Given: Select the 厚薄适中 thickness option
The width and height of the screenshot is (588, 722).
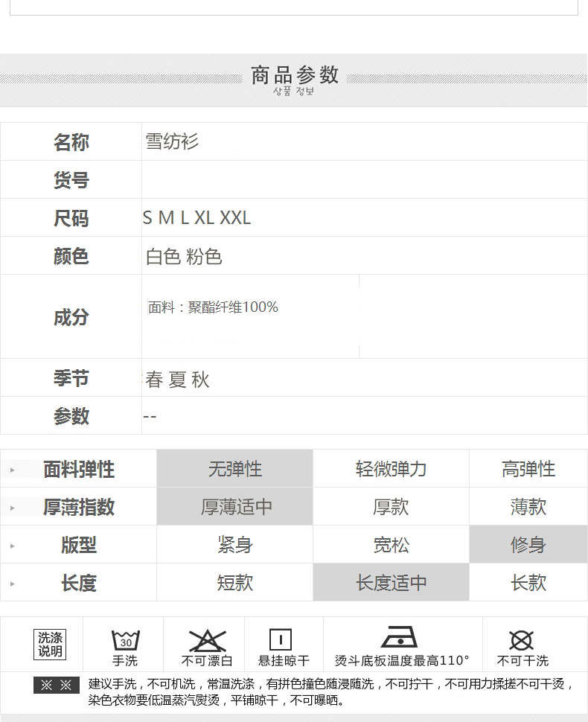Looking at the screenshot, I should click(x=234, y=507).
